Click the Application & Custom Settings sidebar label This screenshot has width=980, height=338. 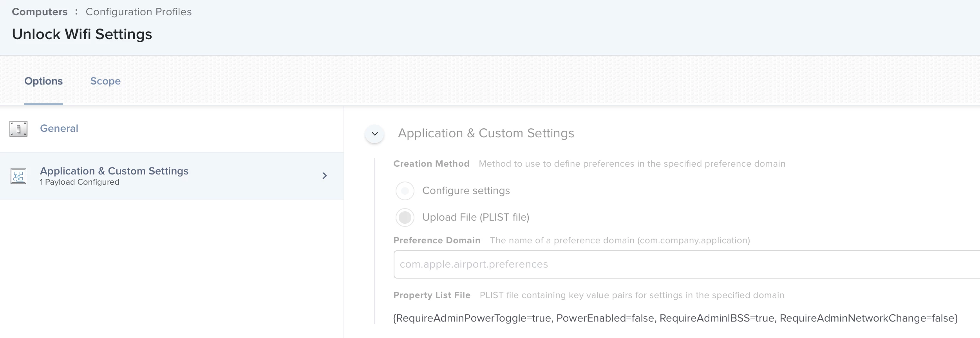click(114, 171)
